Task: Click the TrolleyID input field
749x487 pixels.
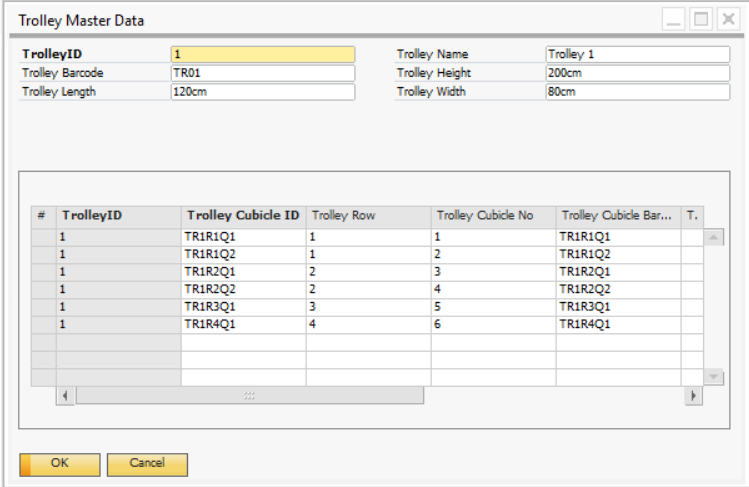Action: [x=262, y=55]
